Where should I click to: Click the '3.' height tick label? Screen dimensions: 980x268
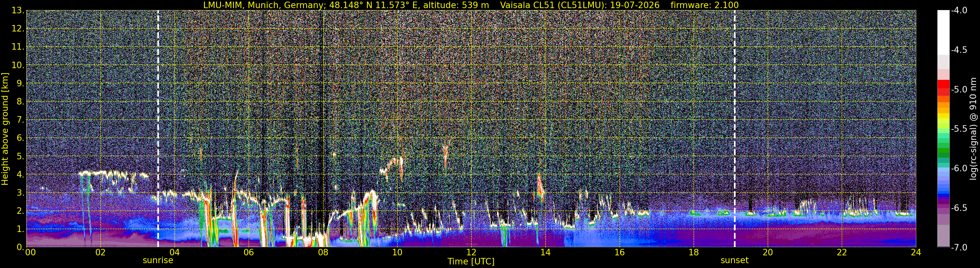click(20, 193)
